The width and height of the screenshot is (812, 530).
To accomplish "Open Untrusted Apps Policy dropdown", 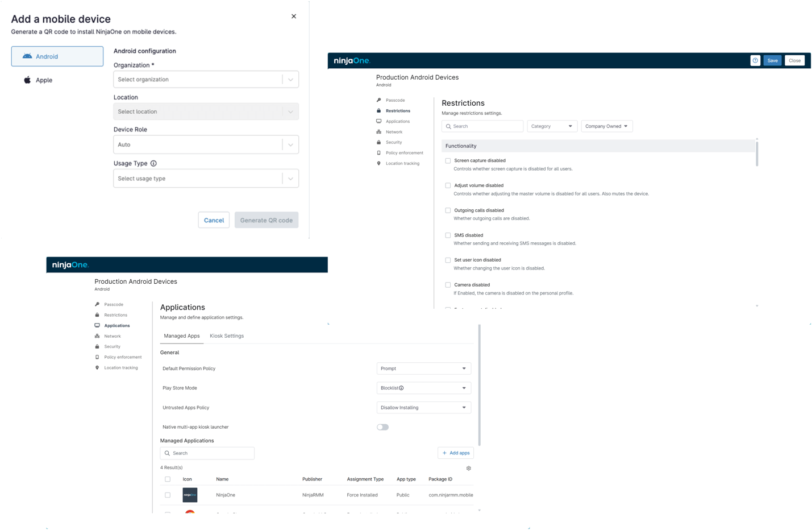I will pyautogui.click(x=424, y=408).
